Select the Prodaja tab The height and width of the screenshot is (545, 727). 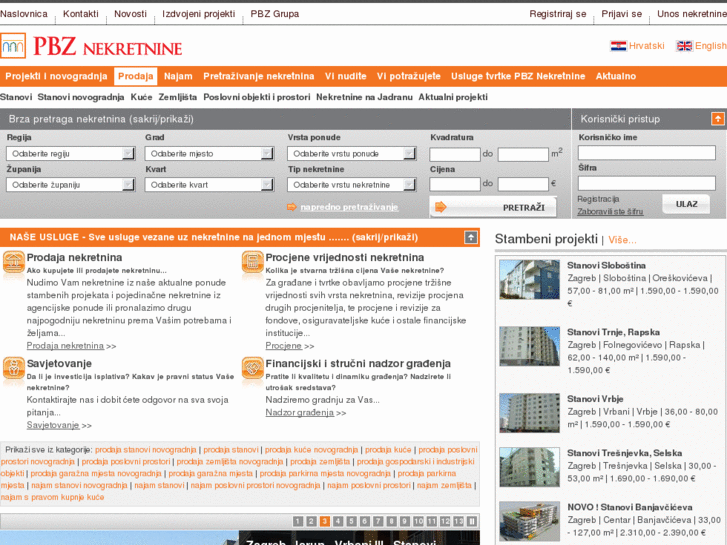tap(135, 76)
